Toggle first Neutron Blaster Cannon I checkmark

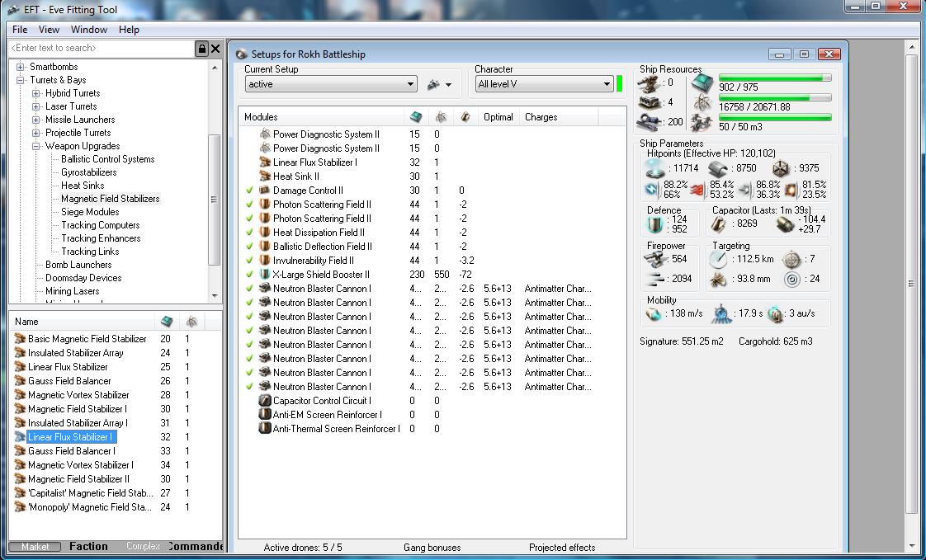[x=250, y=289]
